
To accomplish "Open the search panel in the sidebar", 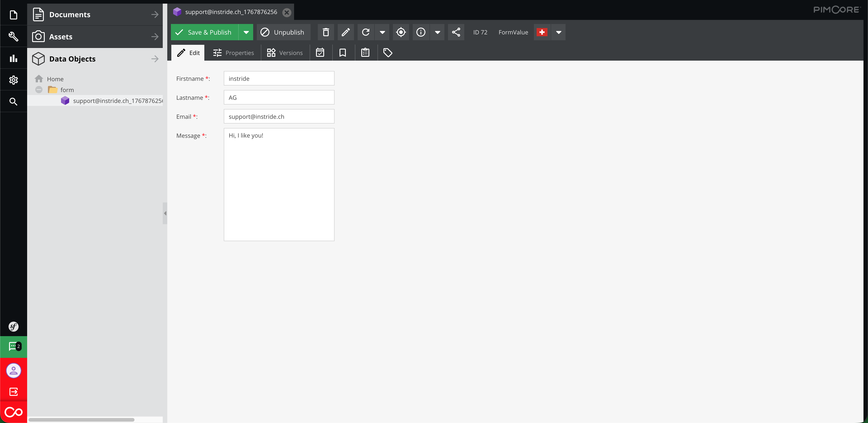I will click(x=14, y=101).
